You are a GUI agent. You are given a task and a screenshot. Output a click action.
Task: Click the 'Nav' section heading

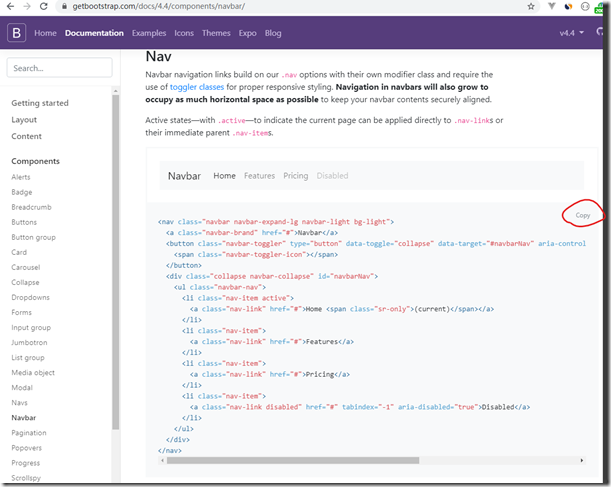pos(159,56)
